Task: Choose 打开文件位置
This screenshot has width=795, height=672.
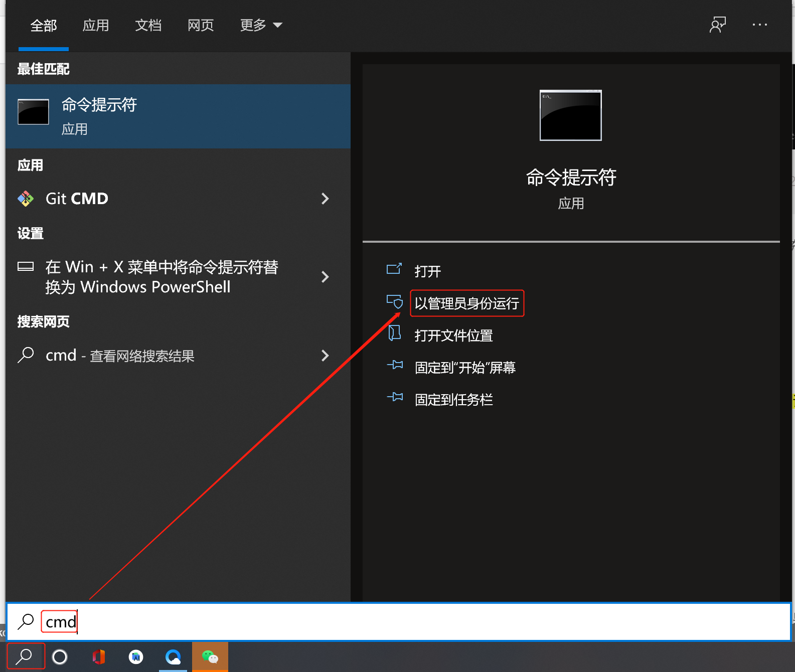Action: point(454,335)
